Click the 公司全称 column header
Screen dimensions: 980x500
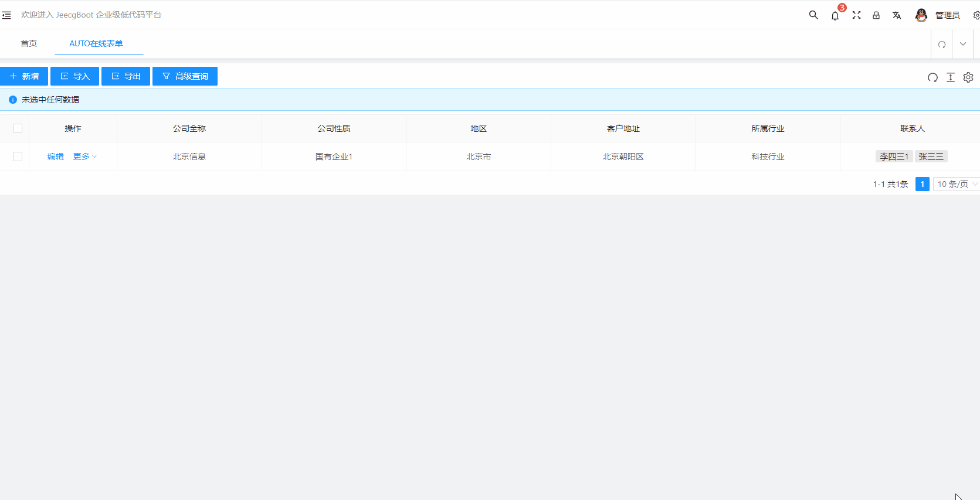point(189,128)
